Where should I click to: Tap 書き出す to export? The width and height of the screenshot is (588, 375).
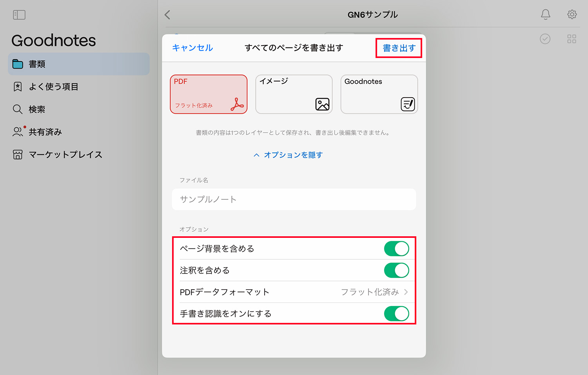click(x=399, y=48)
